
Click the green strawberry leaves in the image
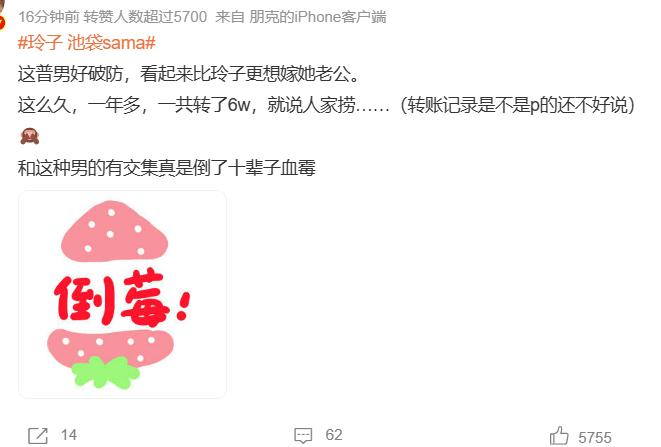click(105, 372)
